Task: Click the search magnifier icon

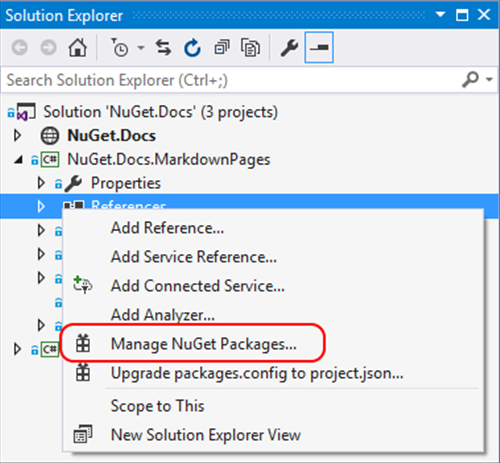Action: (470, 80)
